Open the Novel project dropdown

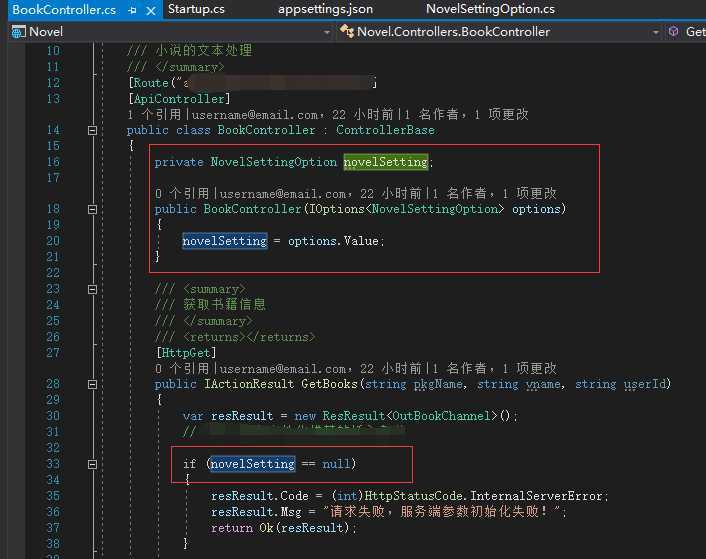click(327, 32)
